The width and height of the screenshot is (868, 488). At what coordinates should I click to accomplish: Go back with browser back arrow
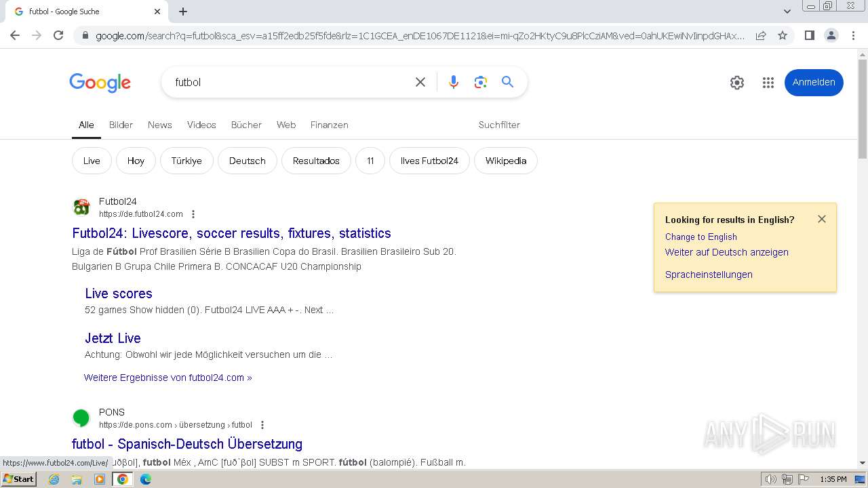[x=15, y=35]
